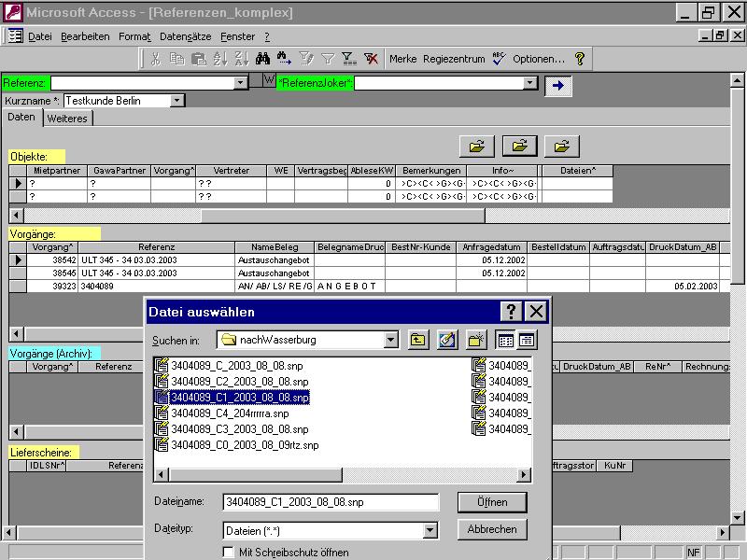Screen dimensions: 747x560
Task: Sort records ascending with A-Z icon
Action: [220, 58]
